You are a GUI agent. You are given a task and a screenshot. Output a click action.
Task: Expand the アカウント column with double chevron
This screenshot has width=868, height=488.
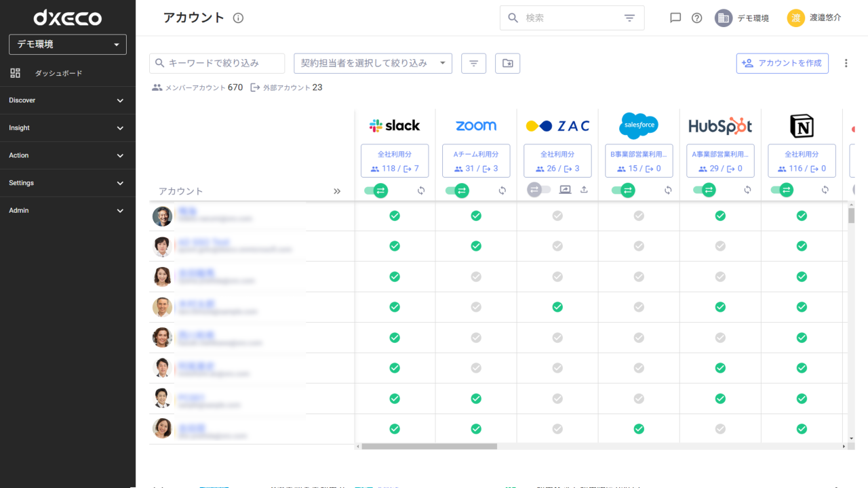(337, 192)
